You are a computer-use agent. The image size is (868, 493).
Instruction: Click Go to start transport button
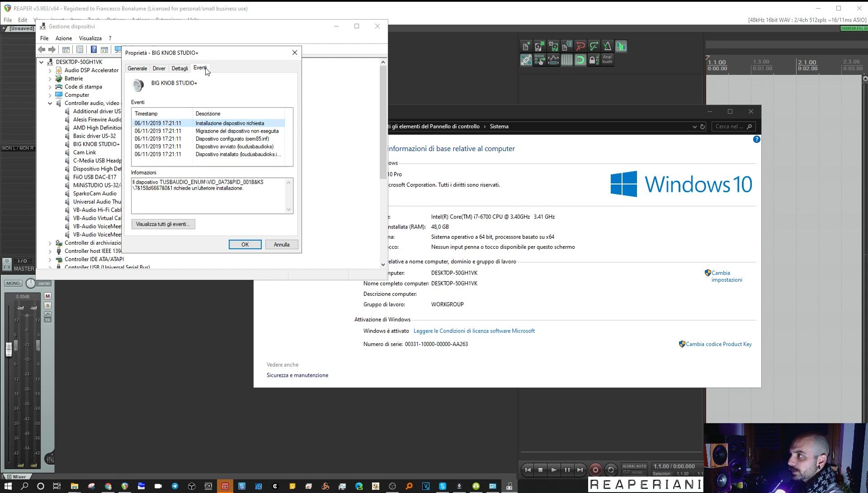pos(528,470)
